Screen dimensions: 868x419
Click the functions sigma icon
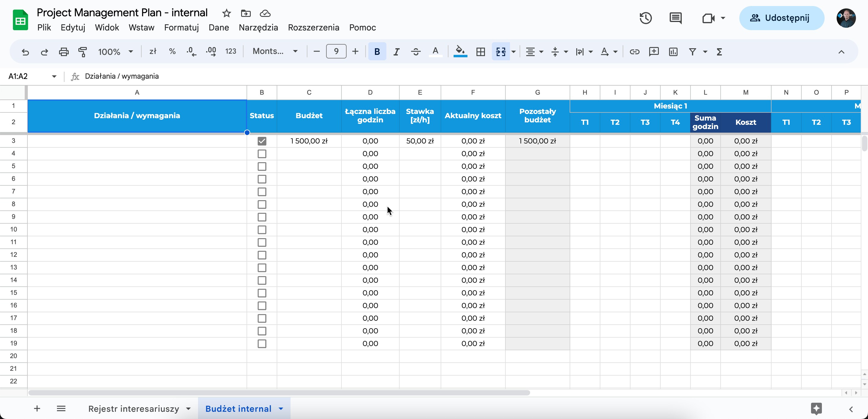pos(719,52)
